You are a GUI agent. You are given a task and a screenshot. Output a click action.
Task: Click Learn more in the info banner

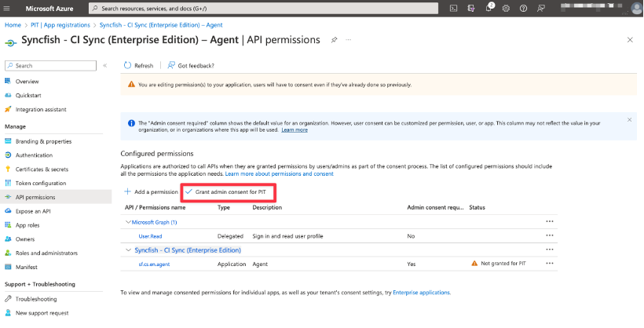pyautogui.click(x=295, y=129)
